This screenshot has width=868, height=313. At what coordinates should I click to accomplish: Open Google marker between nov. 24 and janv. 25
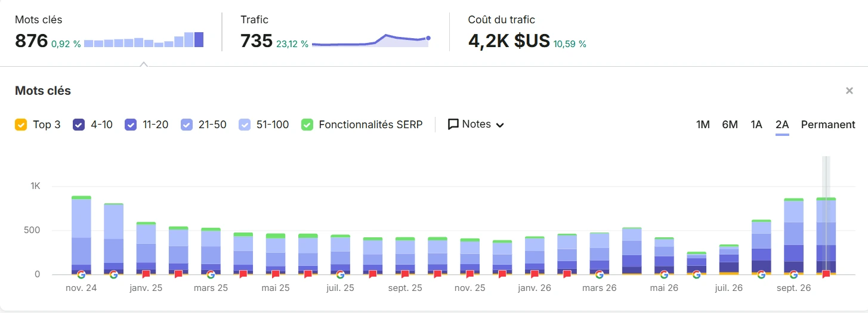click(x=113, y=274)
